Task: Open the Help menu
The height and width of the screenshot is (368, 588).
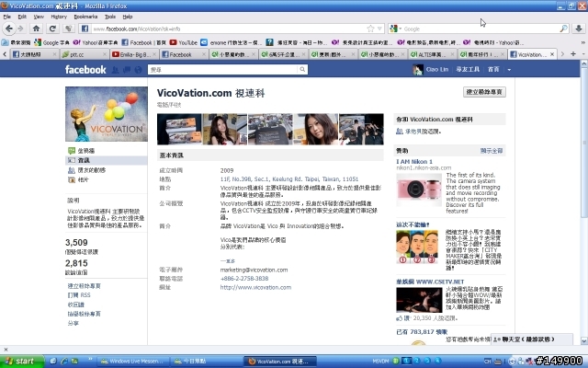Action: [x=128, y=17]
